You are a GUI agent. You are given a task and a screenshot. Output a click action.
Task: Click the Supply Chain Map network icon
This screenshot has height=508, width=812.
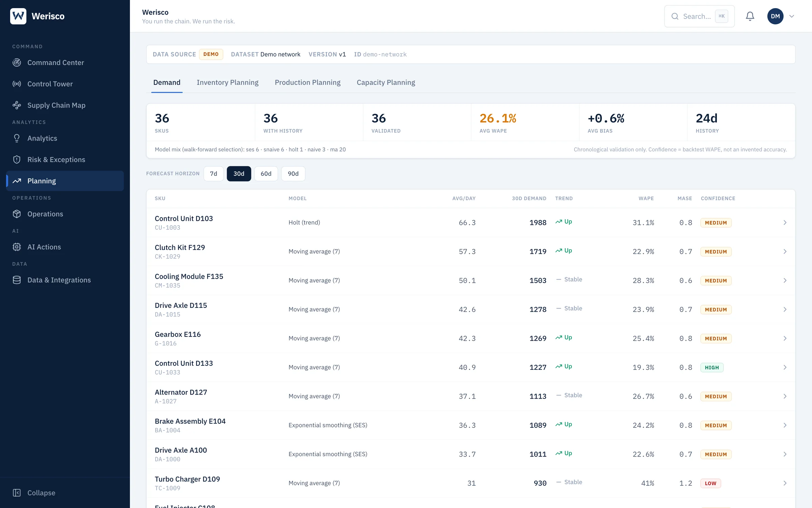tap(17, 105)
